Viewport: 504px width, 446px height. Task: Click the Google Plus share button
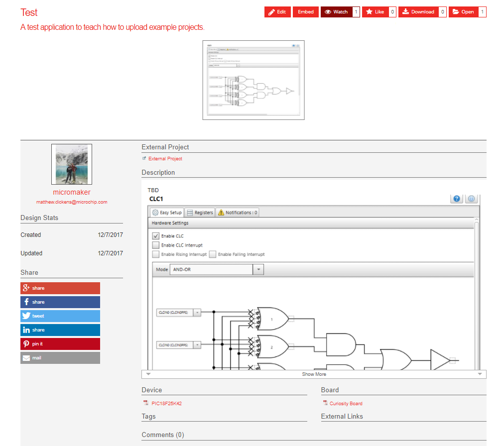click(x=60, y=288)
